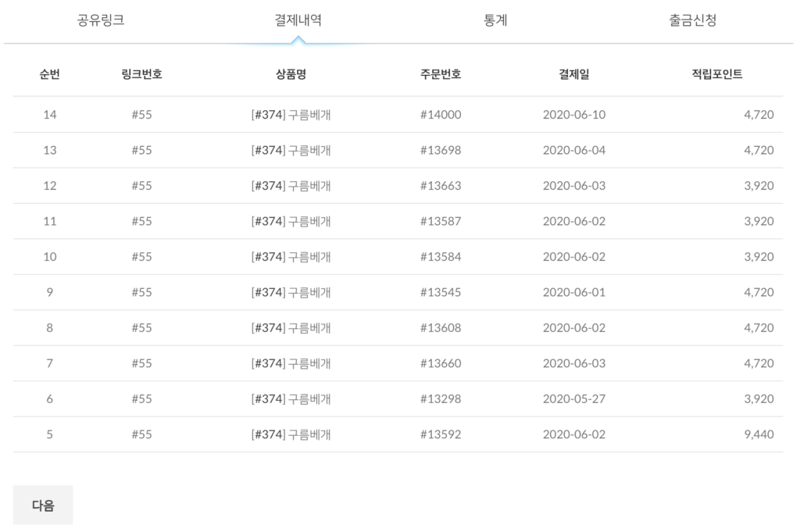Click product name in order #13545 row

[x=291, y=292]
